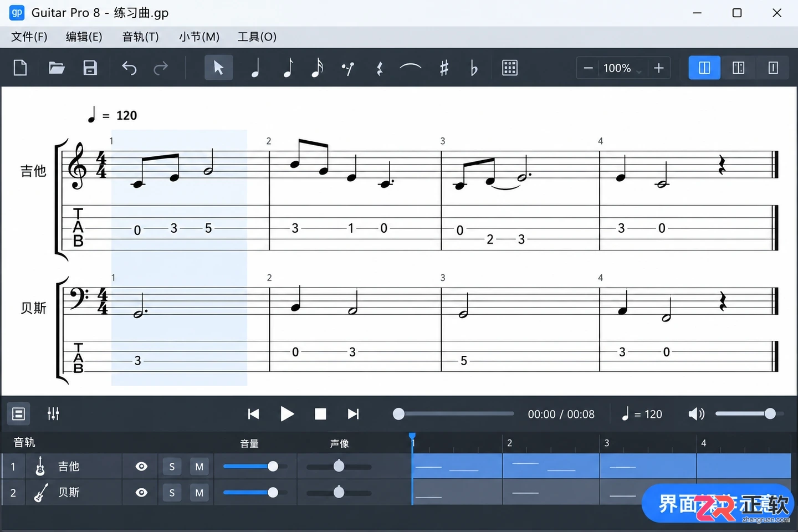
Task: Switch to the third layout view button
Action: tap(773, 68)
